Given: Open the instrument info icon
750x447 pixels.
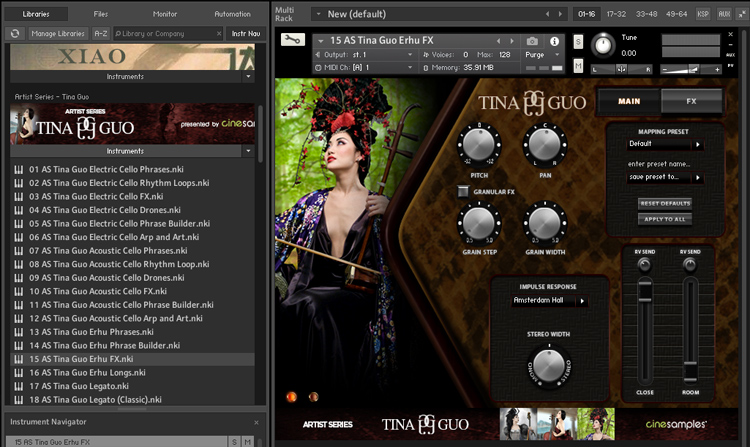Looking at the screenshot, I should pos(554,41).
